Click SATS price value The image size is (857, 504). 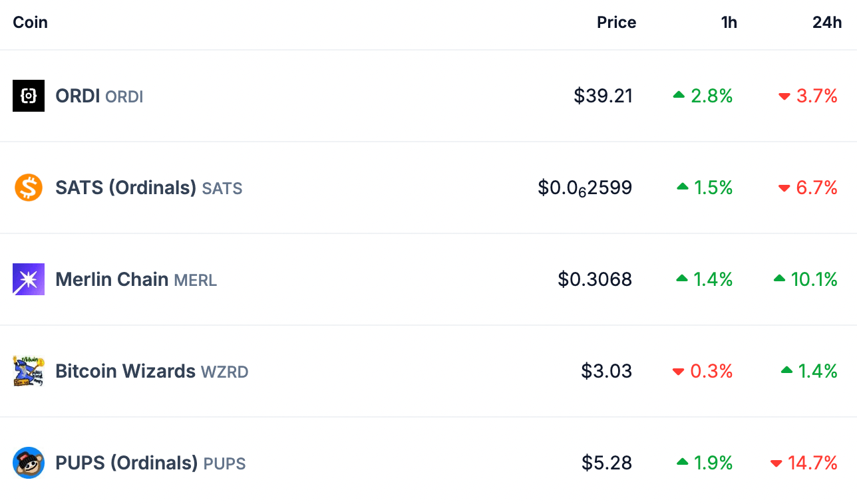coord(585,188)
